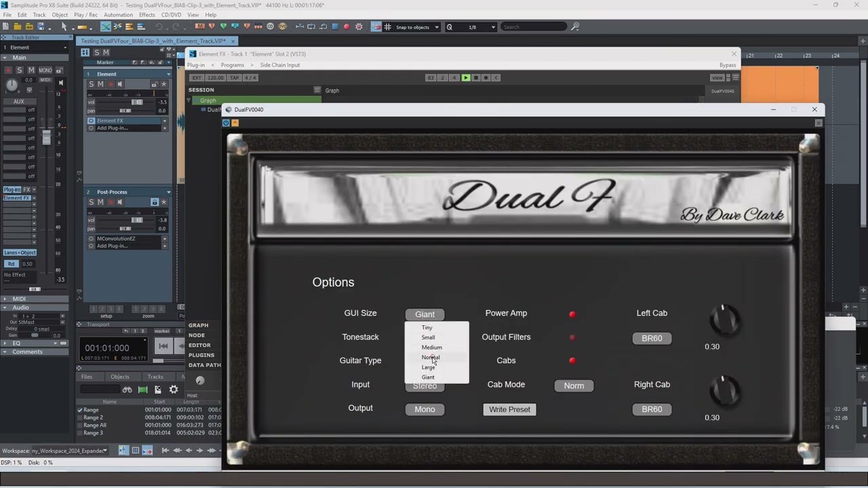Click the gear icon in manager panel
Viewport: 868px width, 488px height.
[x=174, y=390]
